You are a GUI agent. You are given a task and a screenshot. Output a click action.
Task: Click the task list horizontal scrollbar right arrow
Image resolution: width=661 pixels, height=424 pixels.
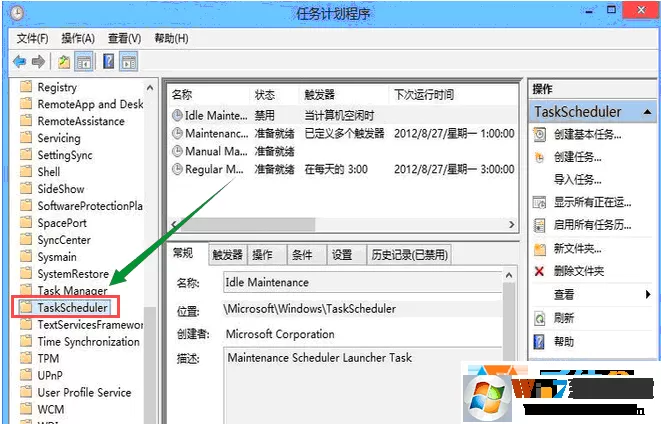511,225
